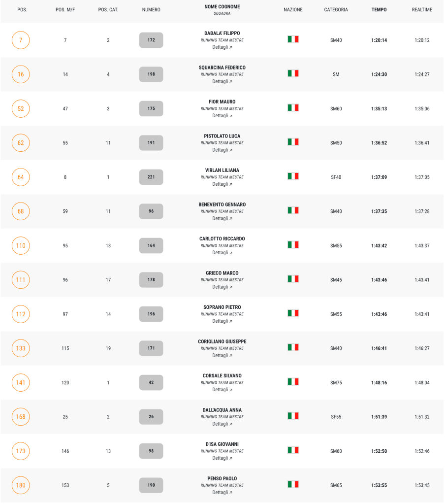Click the orange position circle number 7
Screen dimensions: 446x504
[21, 40]
